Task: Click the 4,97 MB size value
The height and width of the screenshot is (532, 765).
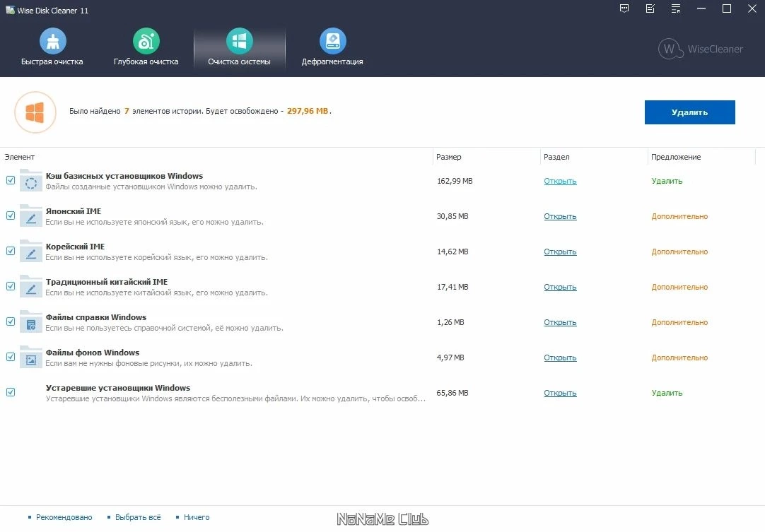Action: pos(450,358)
